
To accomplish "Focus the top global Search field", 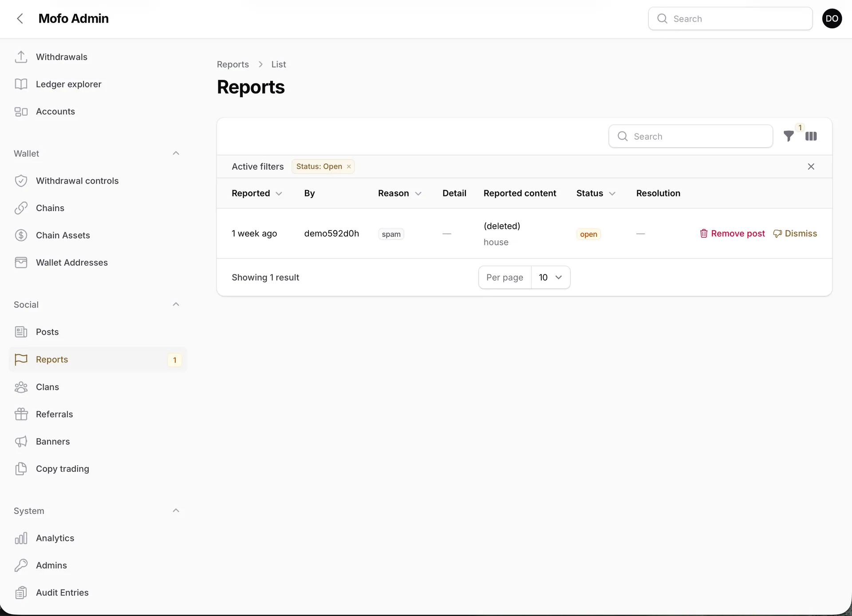I will pyautogui.click(x=730, y=19).
